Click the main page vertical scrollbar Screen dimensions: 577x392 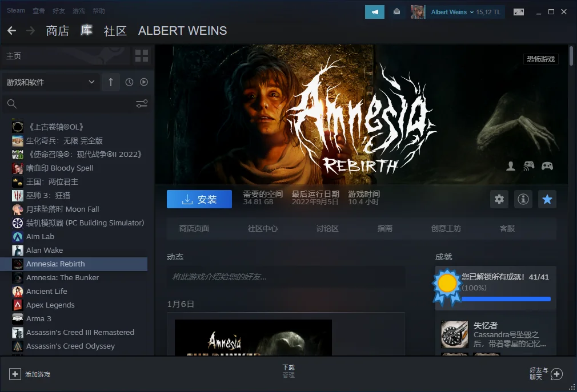point(571,56)
